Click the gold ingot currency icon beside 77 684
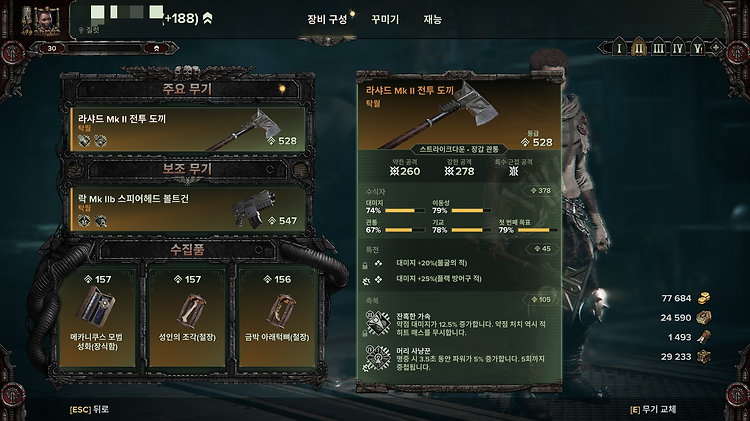The height and width of the screenshot is (421, 750). (x=704, y=299)
